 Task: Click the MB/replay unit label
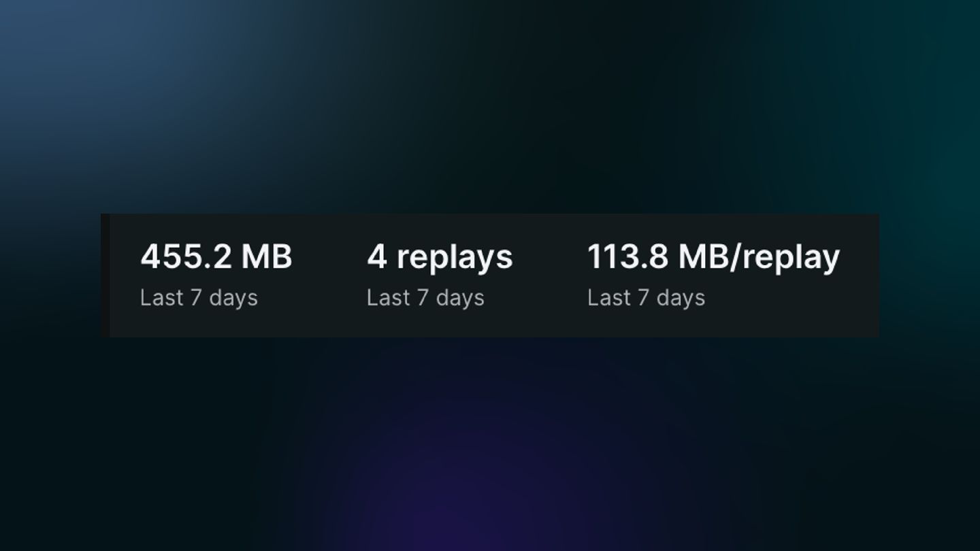click(x=759, y=258)
